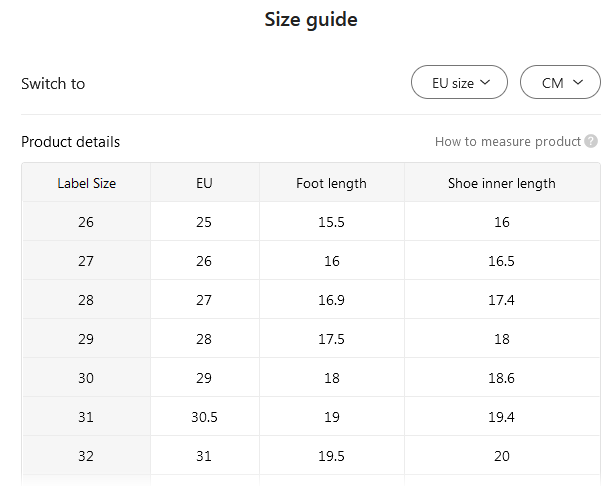The width and height of the screenshot is (610, 486).
Task: Open the CM unit dropdown
Action: [x=560, y=83]
